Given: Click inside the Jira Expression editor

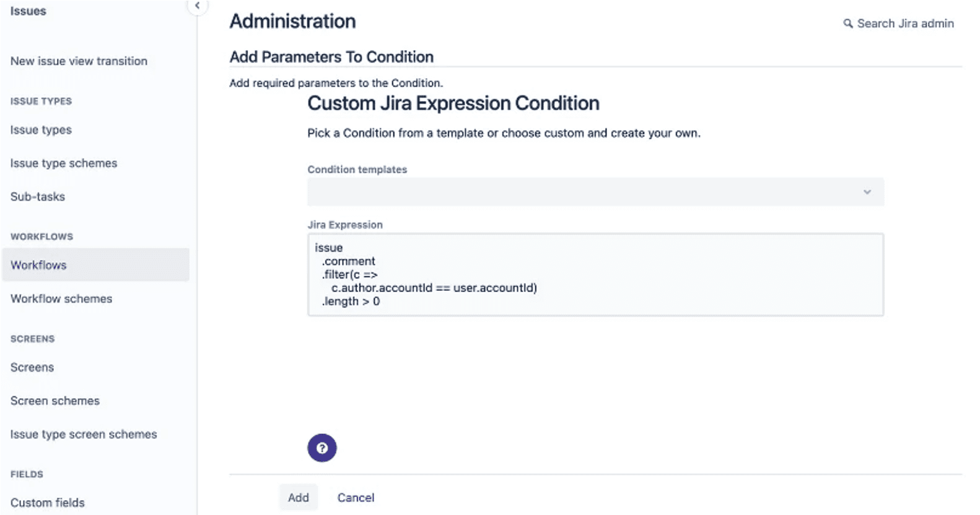Looking at the screenshot, I should click(x=595, y=274).
